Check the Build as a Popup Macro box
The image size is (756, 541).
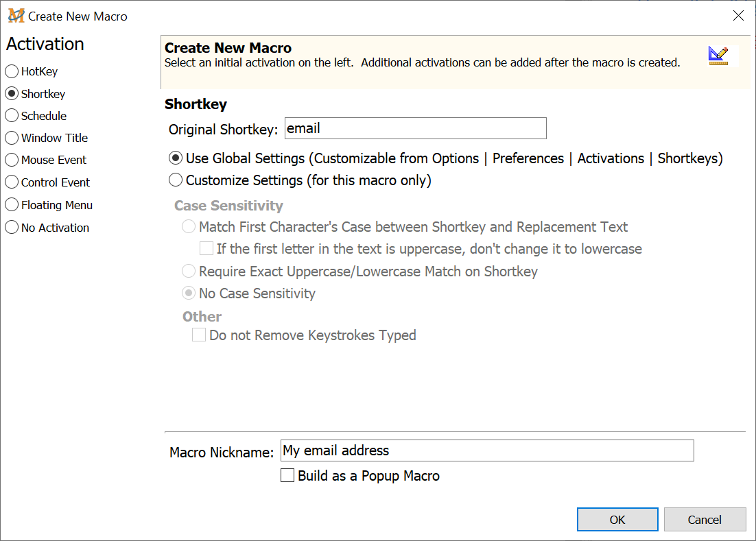point(287,475)
